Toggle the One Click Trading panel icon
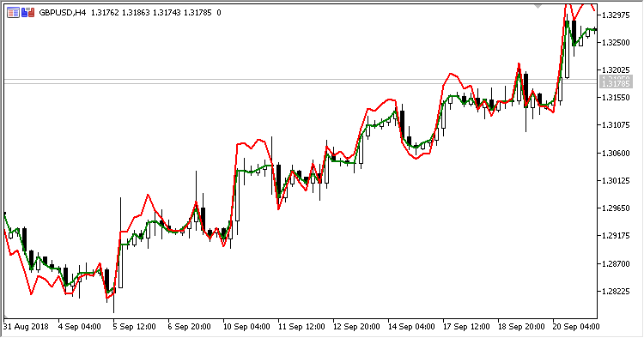 [27, 13]
